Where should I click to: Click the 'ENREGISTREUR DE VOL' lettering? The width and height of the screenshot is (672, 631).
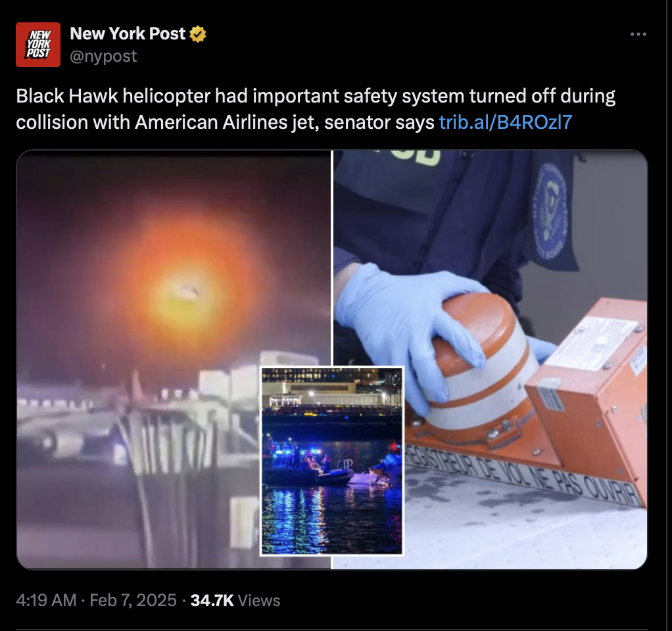point(523,473)
